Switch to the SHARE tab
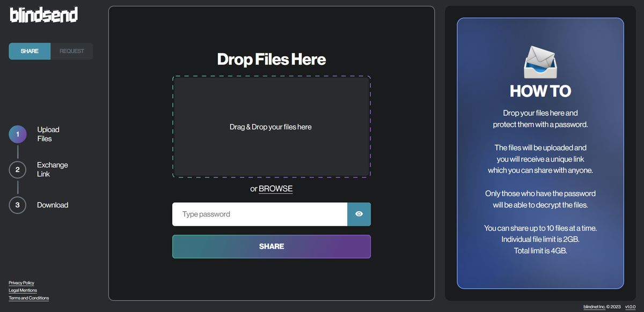Viewport: 644px width, 312px height. click(x=29, y=51)
